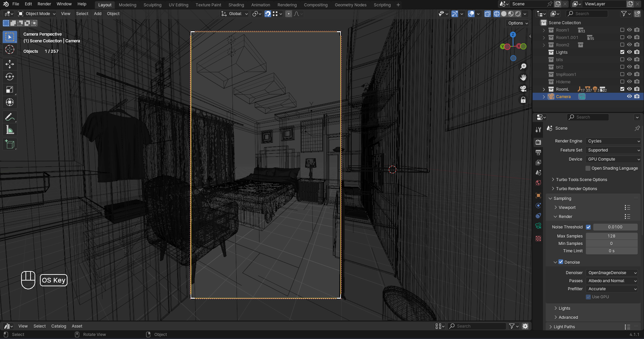Select the Annotate tool

tap(10, 117)
